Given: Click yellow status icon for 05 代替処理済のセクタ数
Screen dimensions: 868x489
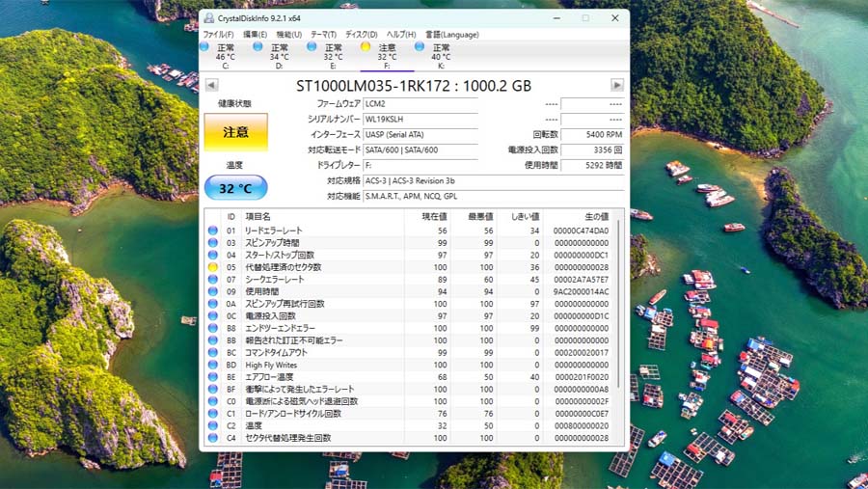Looking at the screenshot, I should click(212, 267).
